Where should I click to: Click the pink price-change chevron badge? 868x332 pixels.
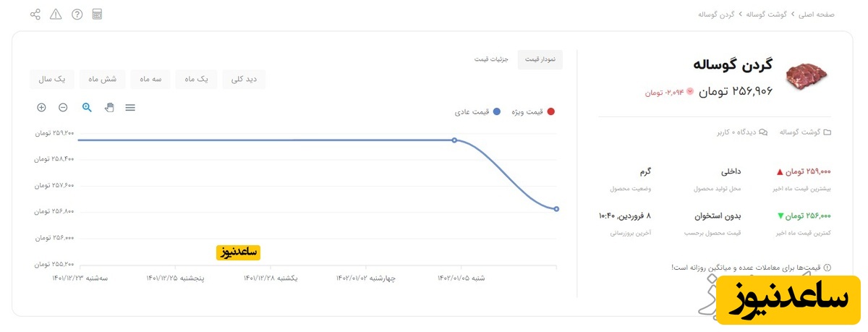click(x=689, y=92)
